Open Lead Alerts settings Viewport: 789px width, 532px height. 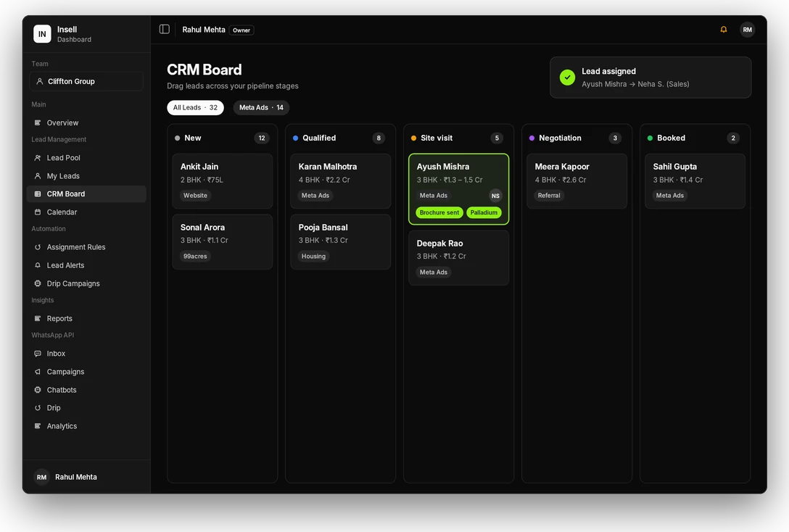86,265
